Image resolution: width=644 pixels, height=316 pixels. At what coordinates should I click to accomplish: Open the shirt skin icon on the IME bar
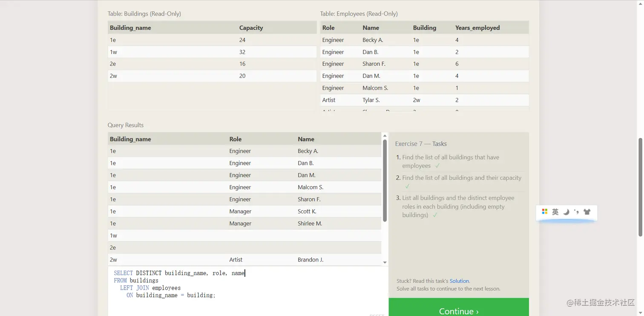tap(587, 212)
